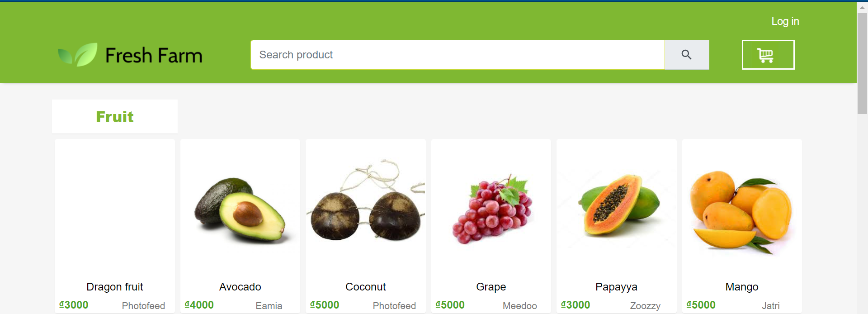Screen dimensions: 868x314
Task: Open the Avocado product image
Action: 240,210
